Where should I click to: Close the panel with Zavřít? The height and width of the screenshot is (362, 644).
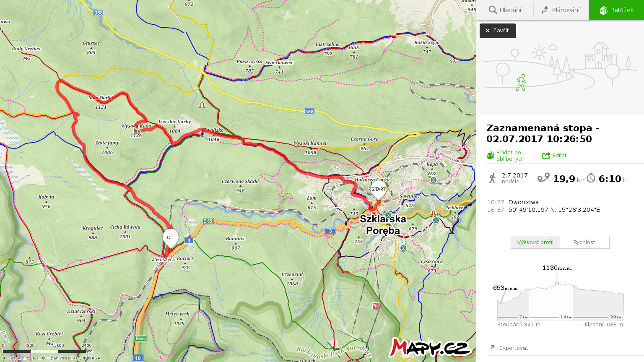498,31
